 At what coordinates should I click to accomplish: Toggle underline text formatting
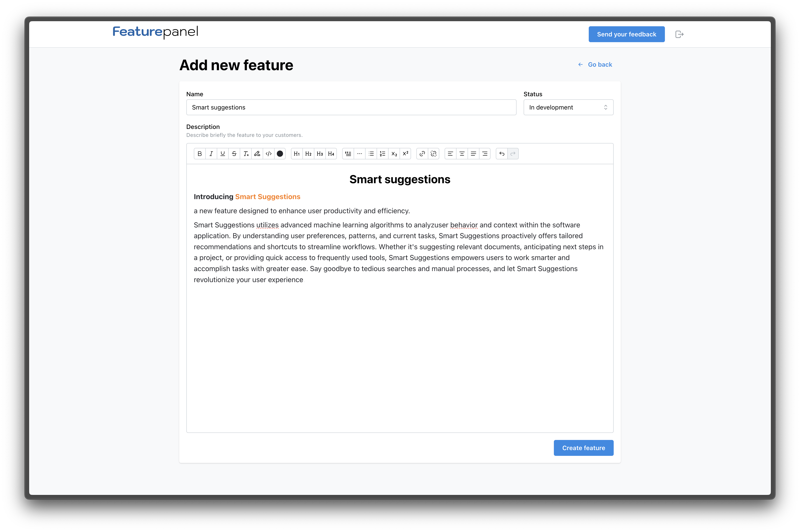(223, 154)
